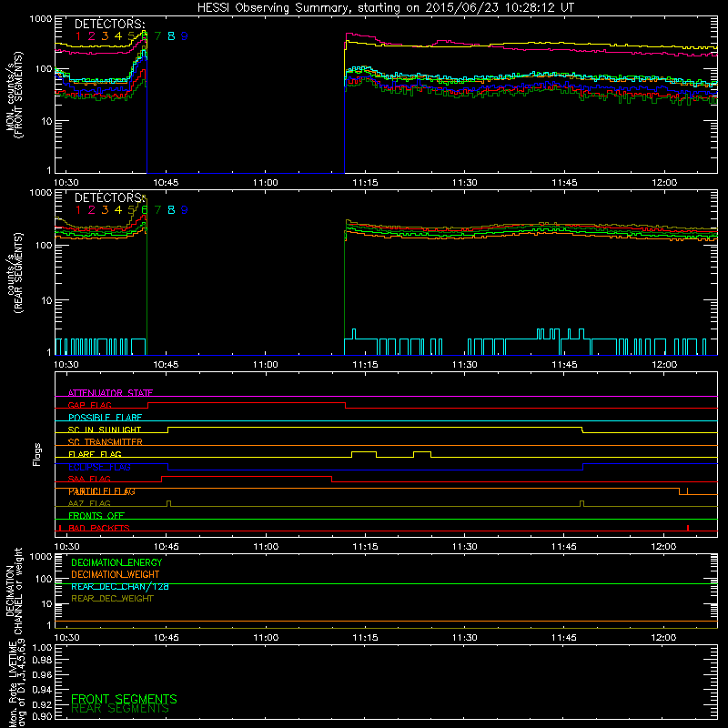Click 10:45 tick label under rear segments plot

coord(166,365)
